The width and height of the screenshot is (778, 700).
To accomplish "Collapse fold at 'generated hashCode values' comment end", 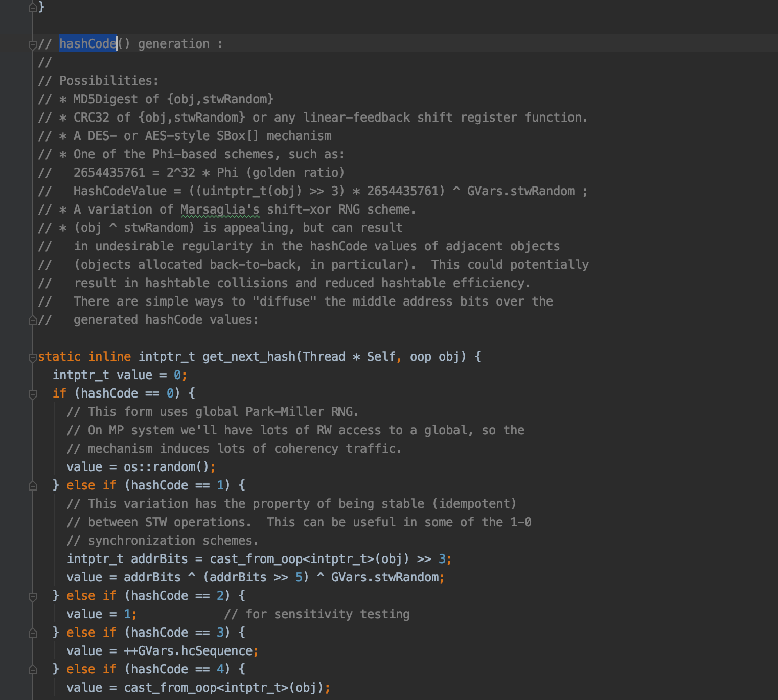I will point(33,320).
